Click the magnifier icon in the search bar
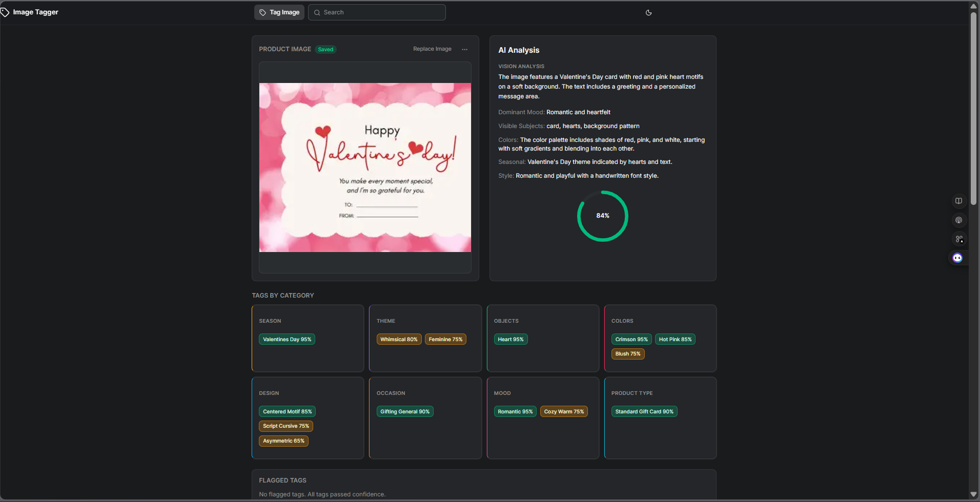Viewport: 980px width, 502px height. click(x=317, y=12)
